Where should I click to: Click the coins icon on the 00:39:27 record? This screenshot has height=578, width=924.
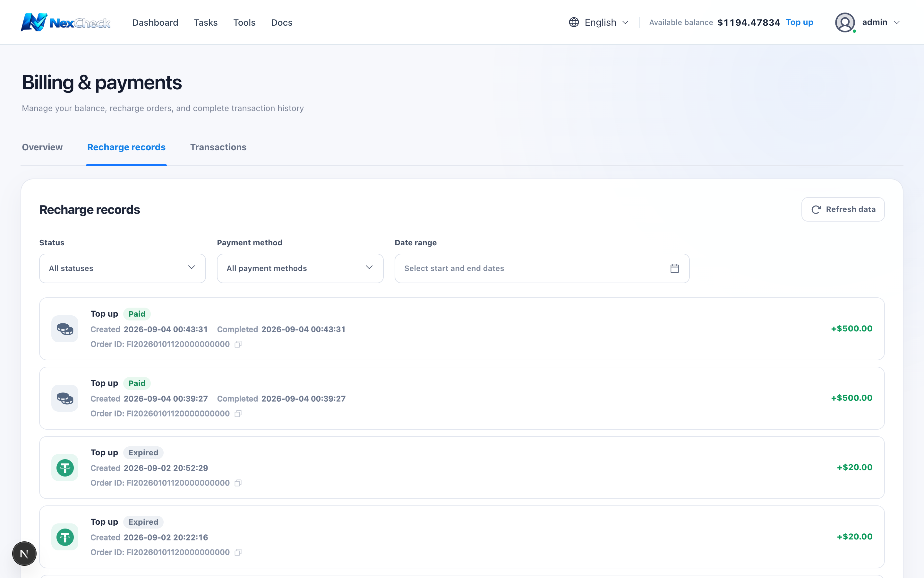pos(65,398)
